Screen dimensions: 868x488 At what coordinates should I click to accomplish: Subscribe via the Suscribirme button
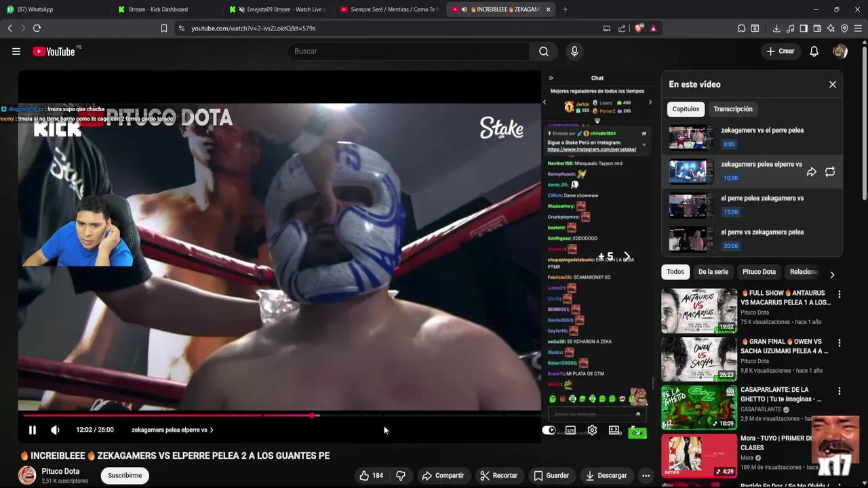tap(125, 476)
